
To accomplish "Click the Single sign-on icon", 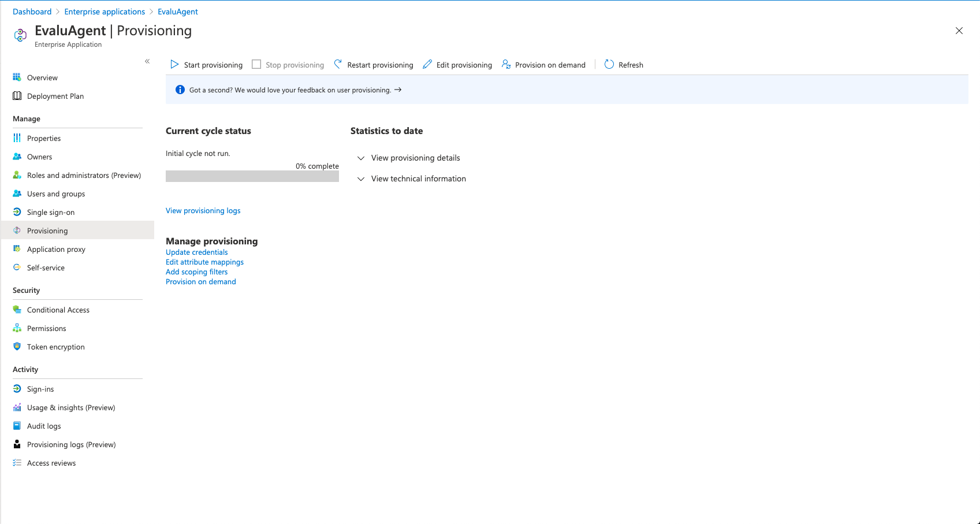I will point(17,212).
